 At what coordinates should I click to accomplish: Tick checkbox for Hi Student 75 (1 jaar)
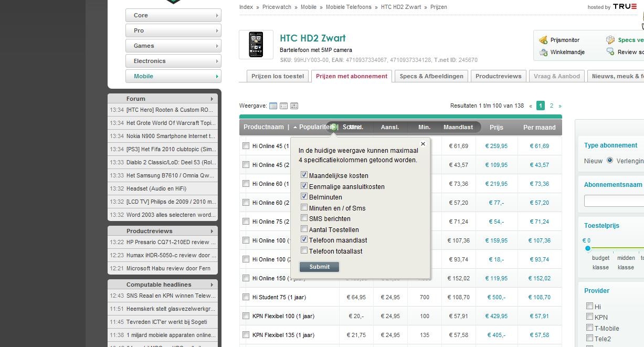[246, 297]
